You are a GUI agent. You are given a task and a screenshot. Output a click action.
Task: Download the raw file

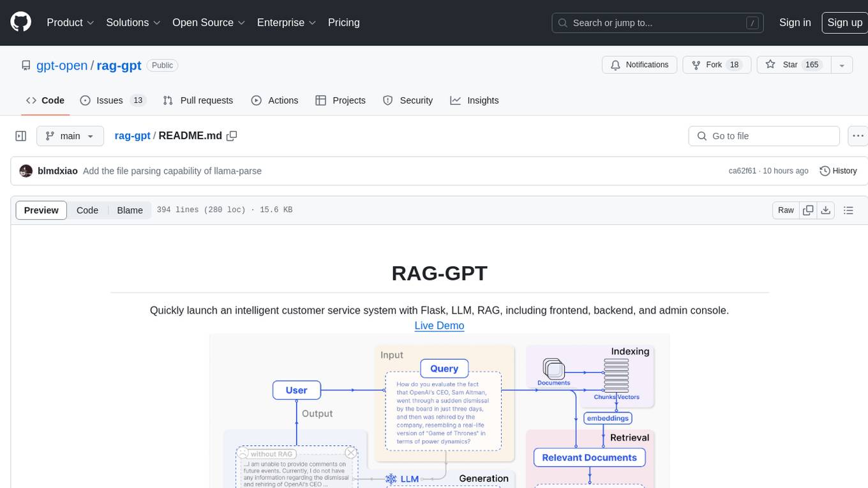(x=826, y=210)
